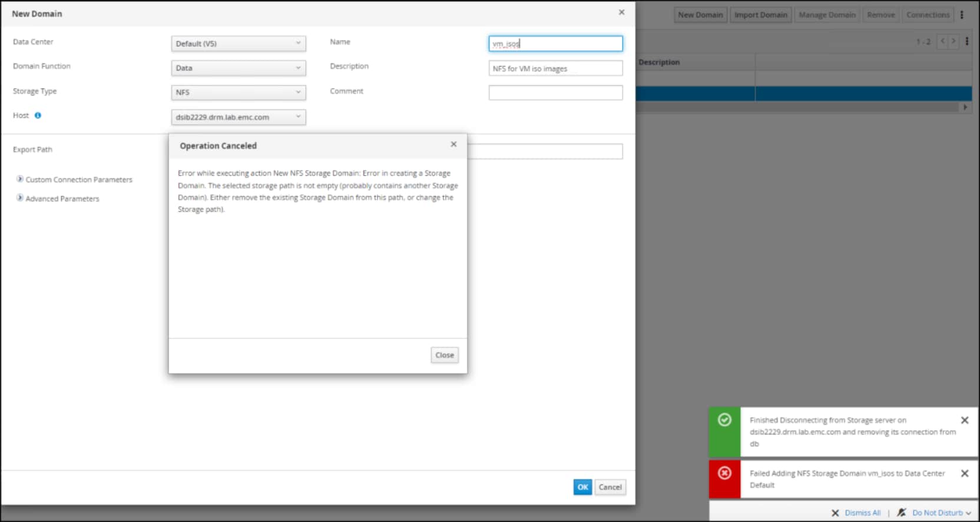This screenshot has height=522, width=980.
Task: Go to next page of storage list
Action: 953,41
